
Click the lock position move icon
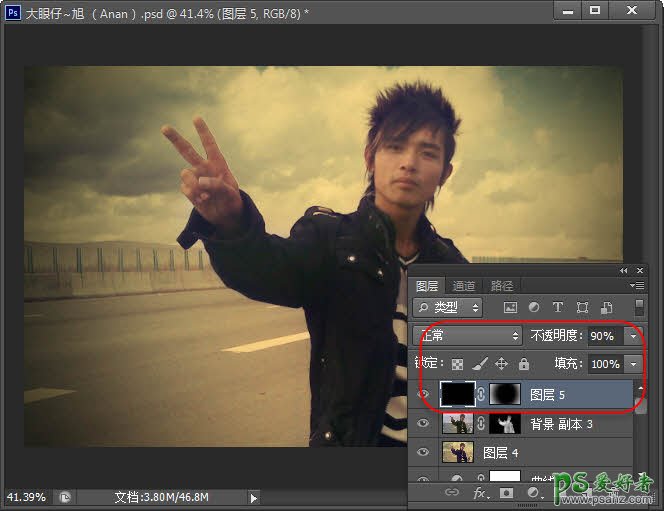tap(502, 365)
